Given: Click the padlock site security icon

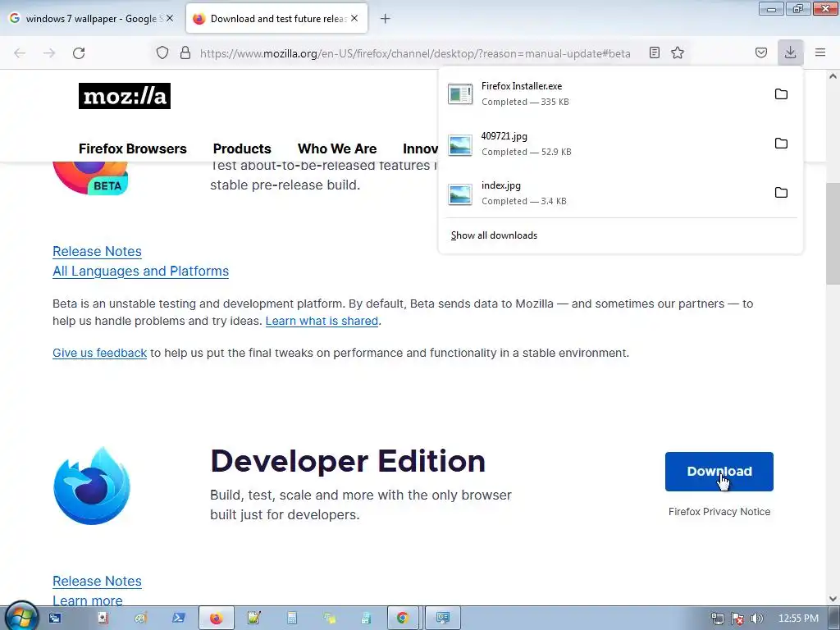Looking at the screenshot, I should (x=185, y=53).
